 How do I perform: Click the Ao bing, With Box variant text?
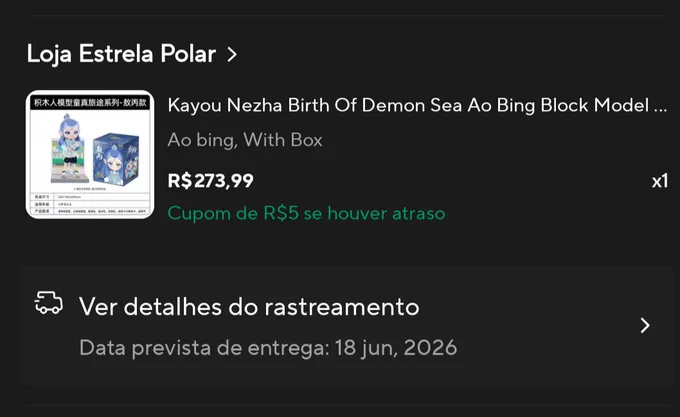(x=245, y=140)
